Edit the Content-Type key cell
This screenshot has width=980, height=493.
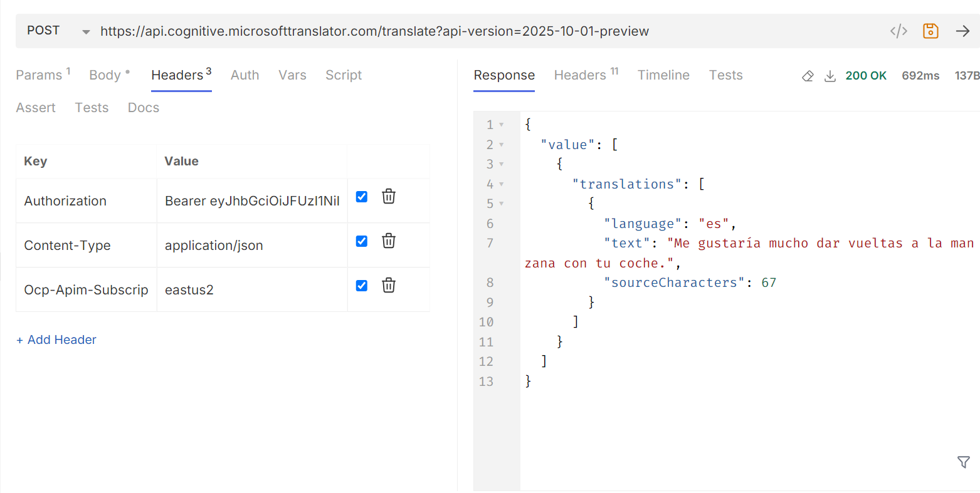pyautogui.click(x=87, y=246)
